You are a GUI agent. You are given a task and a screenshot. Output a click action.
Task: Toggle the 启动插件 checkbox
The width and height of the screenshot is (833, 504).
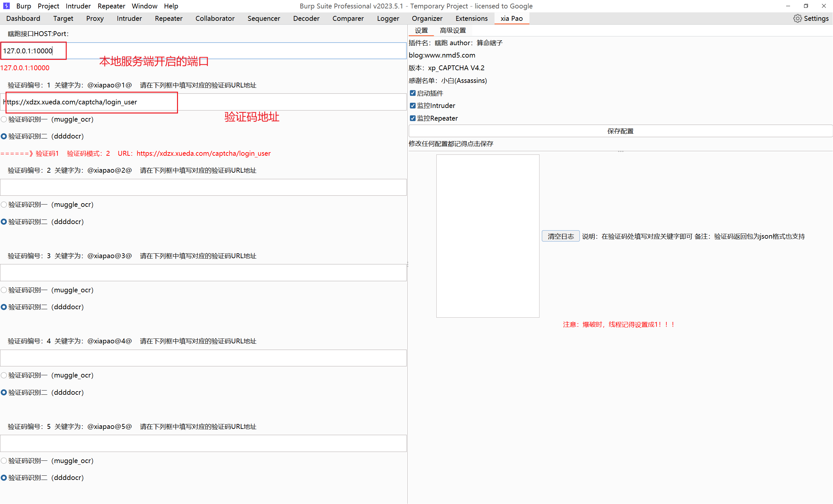pyautogui.click(x=413, y=93)
